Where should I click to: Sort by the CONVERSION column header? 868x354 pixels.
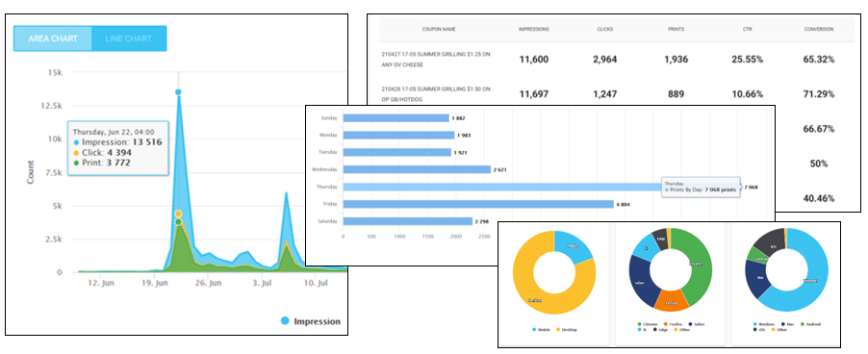(x=819, y=29)
